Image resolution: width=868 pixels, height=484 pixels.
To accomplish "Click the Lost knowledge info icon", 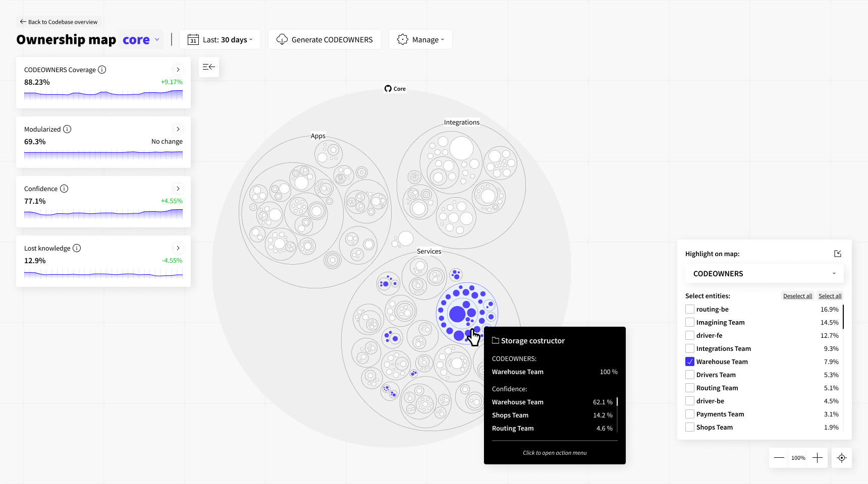I will (x=77, y=248).
